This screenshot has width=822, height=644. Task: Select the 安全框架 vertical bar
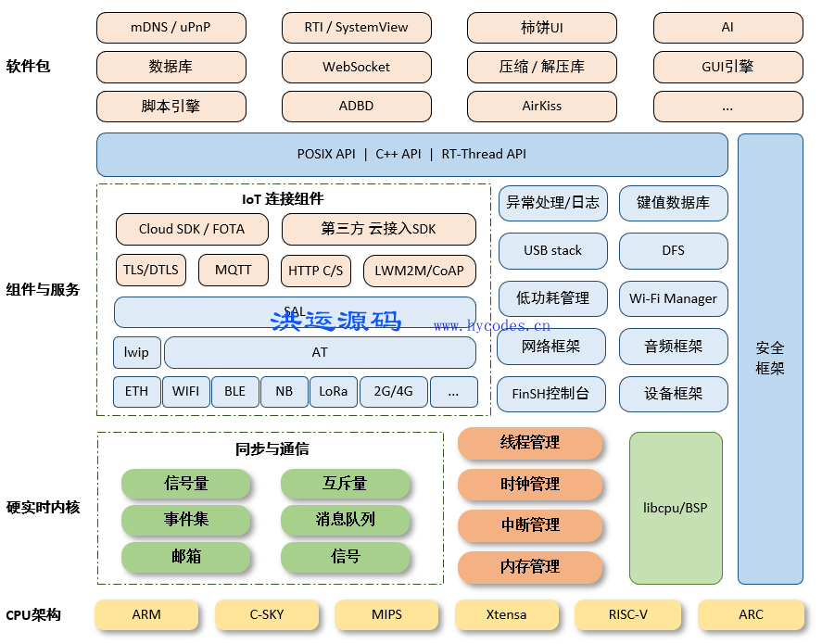click(x=770, y=359)
